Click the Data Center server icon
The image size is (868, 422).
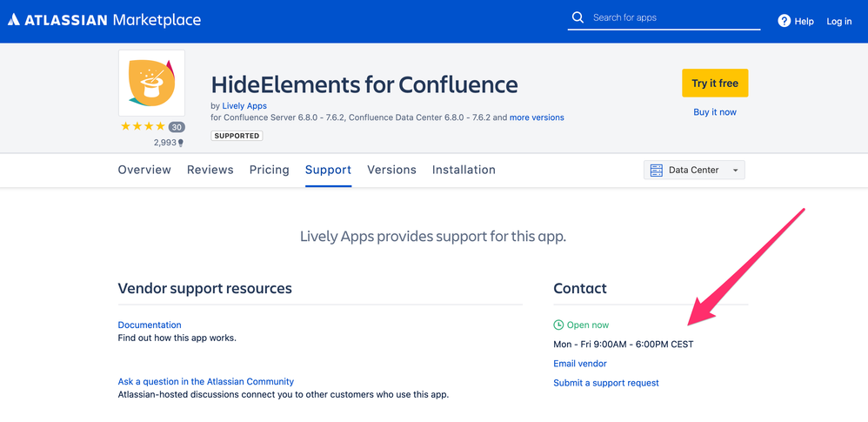tap(657, 170)
